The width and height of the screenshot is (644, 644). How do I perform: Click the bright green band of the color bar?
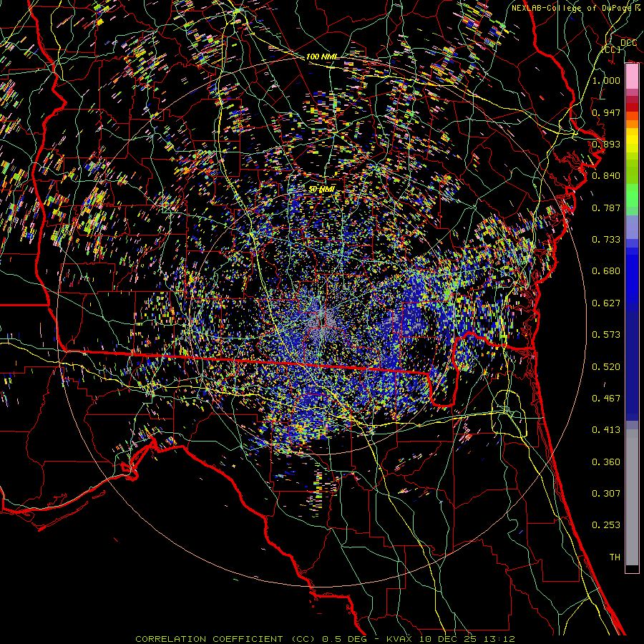632,195
